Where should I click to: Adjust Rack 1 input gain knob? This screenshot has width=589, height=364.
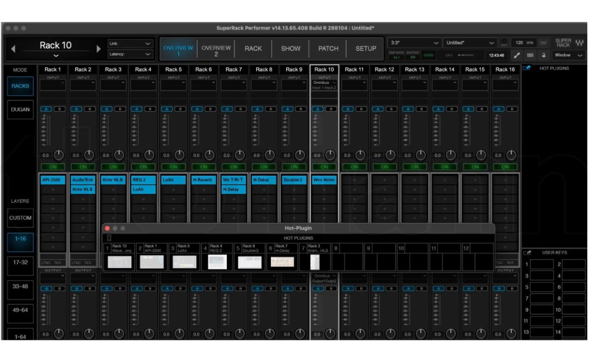click(x=59, y=155)
